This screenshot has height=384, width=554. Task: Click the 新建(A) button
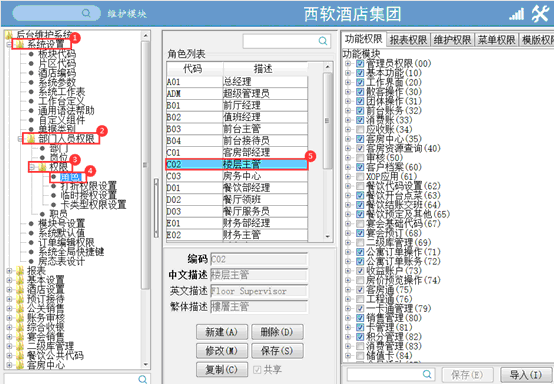click(x=222, y=332)
